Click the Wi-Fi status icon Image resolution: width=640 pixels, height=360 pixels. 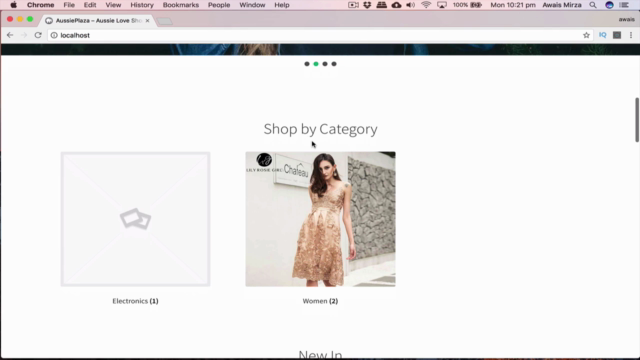(426, 5)
